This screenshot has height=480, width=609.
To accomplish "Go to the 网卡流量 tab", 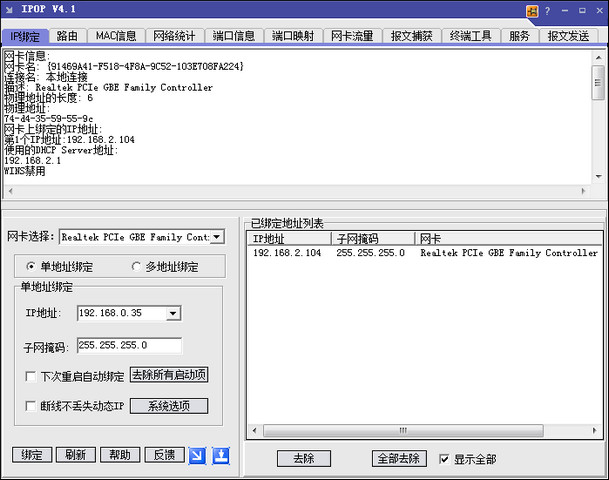I will [x=352, y=36].
